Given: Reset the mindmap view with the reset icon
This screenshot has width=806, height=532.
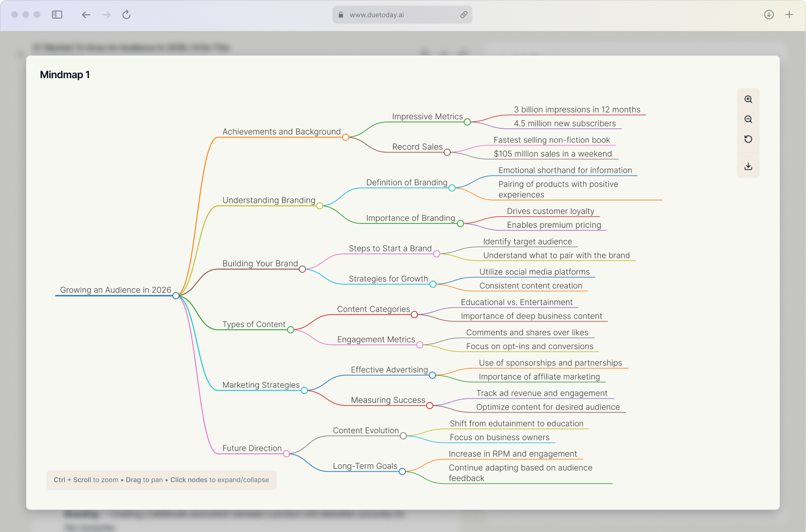Looking at the screenshot, I should pos(748,139).
